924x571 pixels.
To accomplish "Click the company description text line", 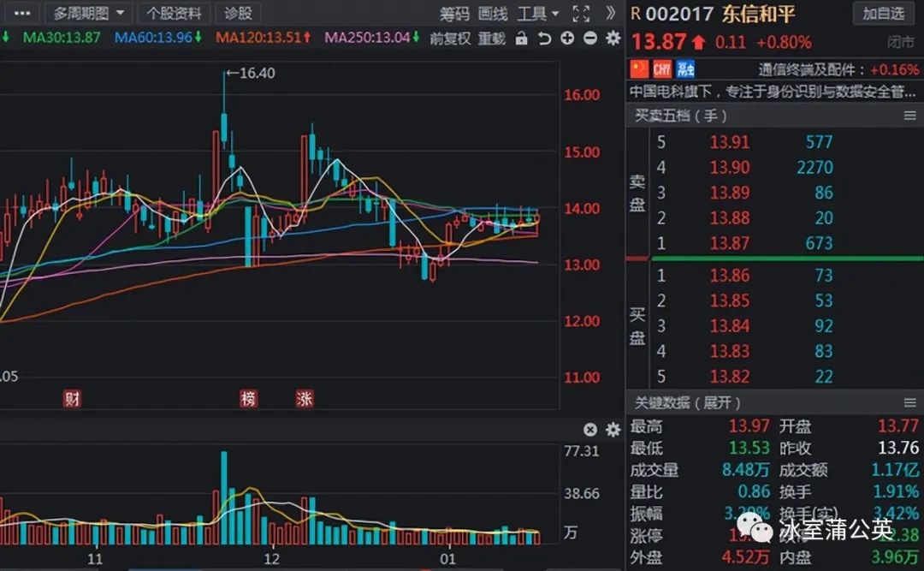I will (773, 92).
